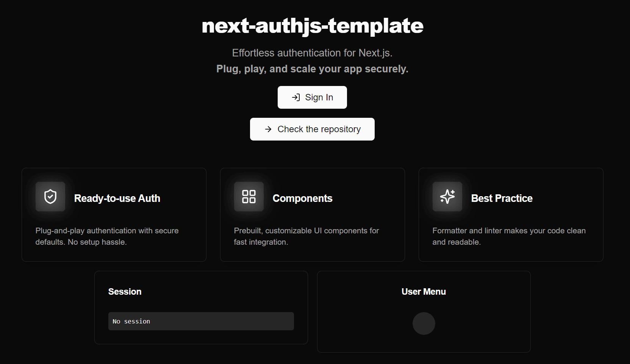This screenshot has width=630, height=364.
Task: Click the Effortless authentication tagline text
Action: coord(312,53)
